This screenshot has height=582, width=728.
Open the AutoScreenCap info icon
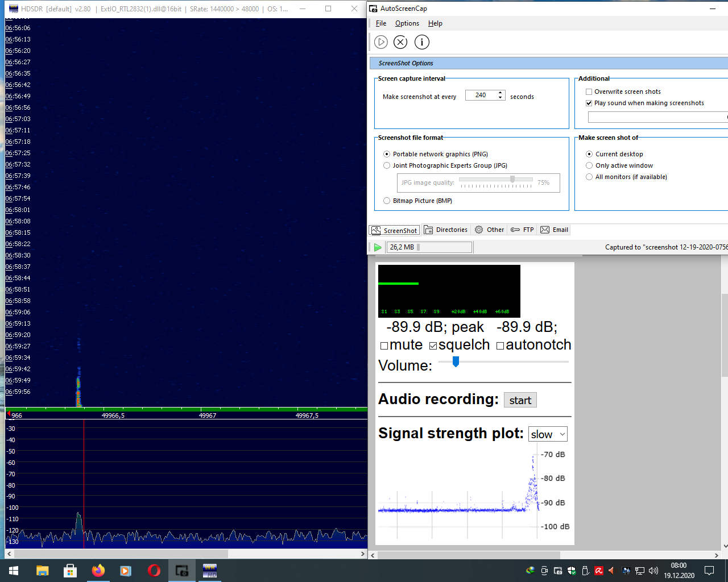422,42
